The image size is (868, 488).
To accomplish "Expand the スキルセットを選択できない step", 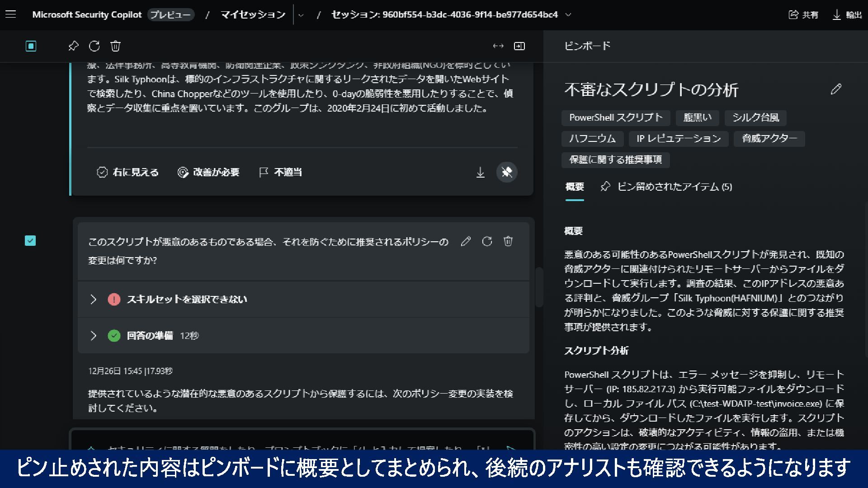I will click(93, 299).
